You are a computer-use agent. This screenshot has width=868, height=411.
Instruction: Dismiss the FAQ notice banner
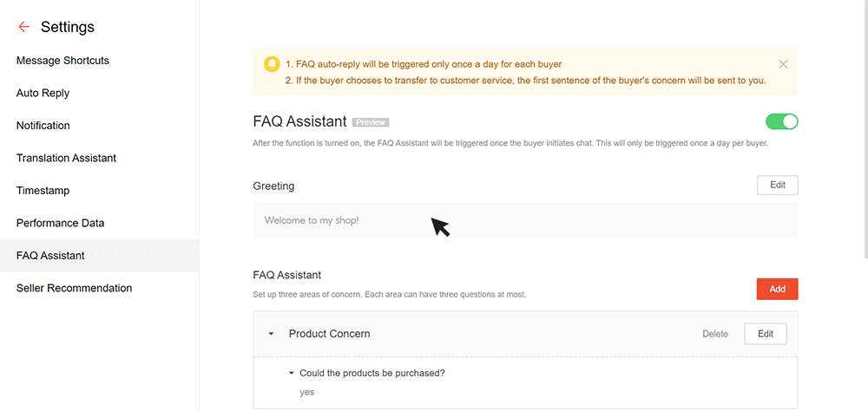[x=783, y=64]
